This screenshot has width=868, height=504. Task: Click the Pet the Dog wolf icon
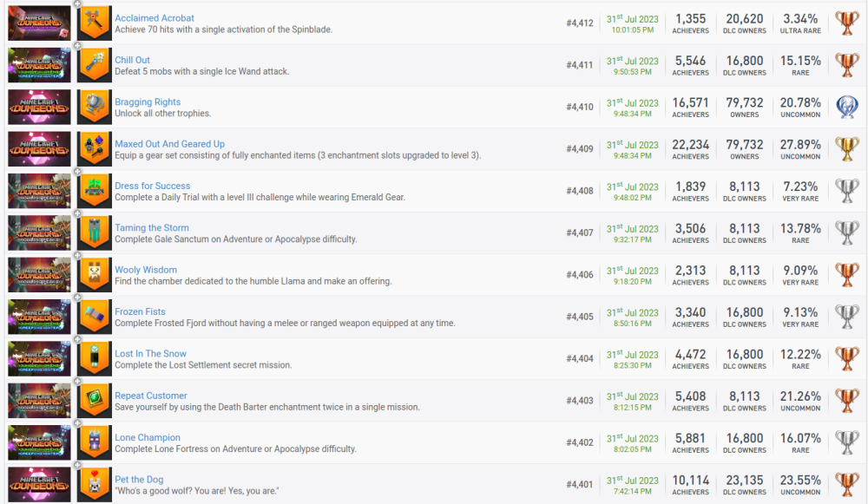point(94,485)
